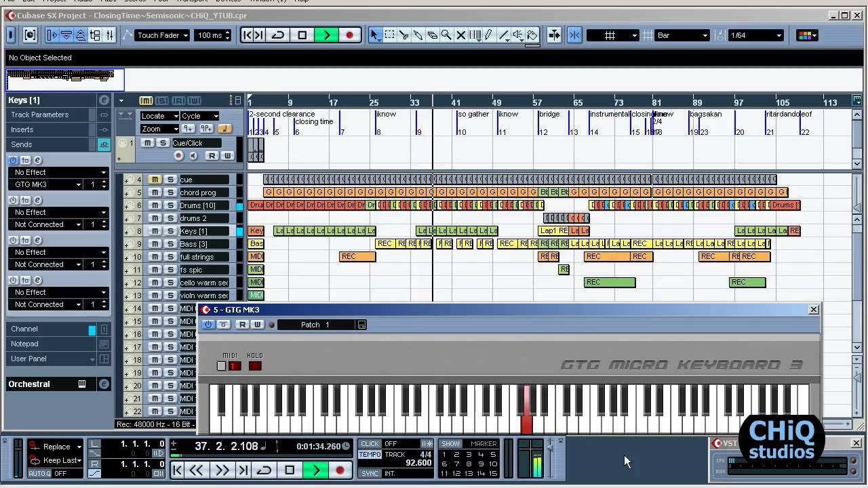Click the Patch 1 preset field
The width and height of the screenshot is (868, 488).
click(317, 325)
